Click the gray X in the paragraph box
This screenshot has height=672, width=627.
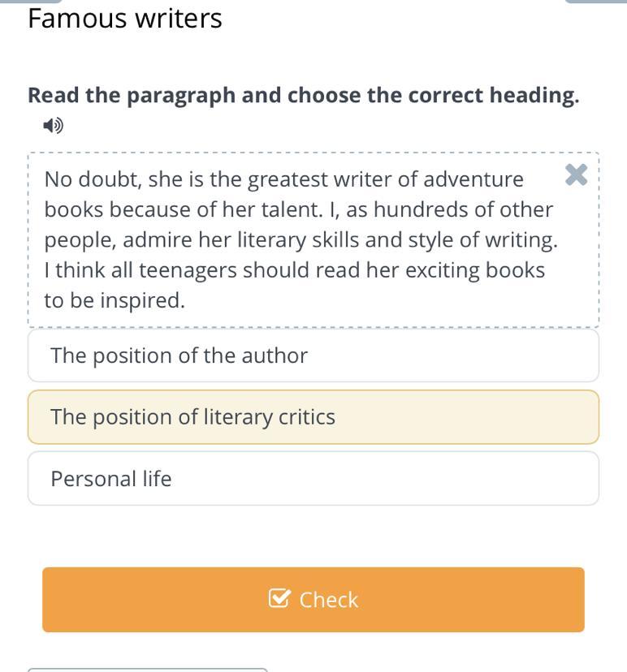pyautogui.click(x=576, y=174)
